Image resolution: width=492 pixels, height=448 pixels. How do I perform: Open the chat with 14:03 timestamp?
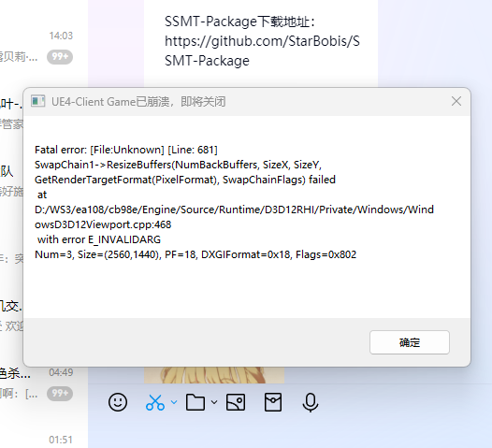point(44,47)
